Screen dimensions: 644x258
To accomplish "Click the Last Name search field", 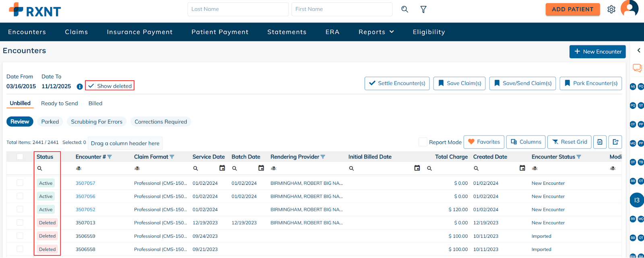I will [x=237, y=9].
